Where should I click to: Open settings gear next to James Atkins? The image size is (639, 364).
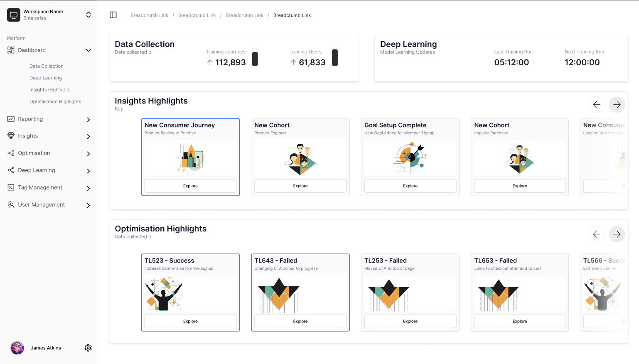click(88, 348)
